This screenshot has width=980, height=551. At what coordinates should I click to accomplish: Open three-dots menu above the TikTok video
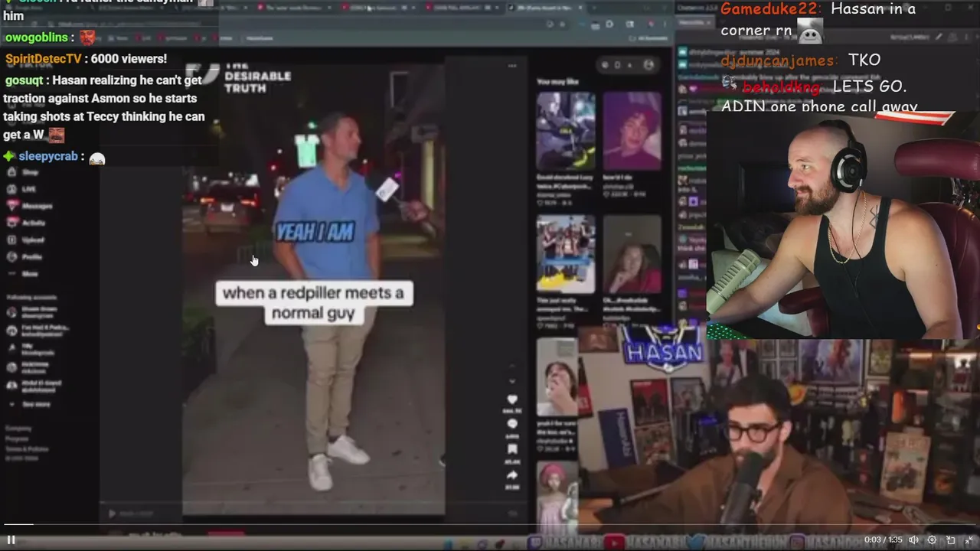tap(512, 66)
